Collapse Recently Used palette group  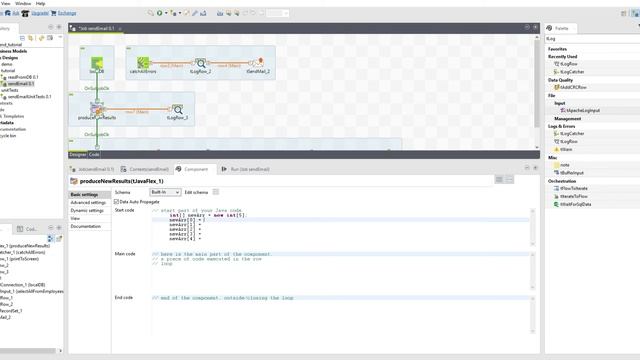(562, 57)
